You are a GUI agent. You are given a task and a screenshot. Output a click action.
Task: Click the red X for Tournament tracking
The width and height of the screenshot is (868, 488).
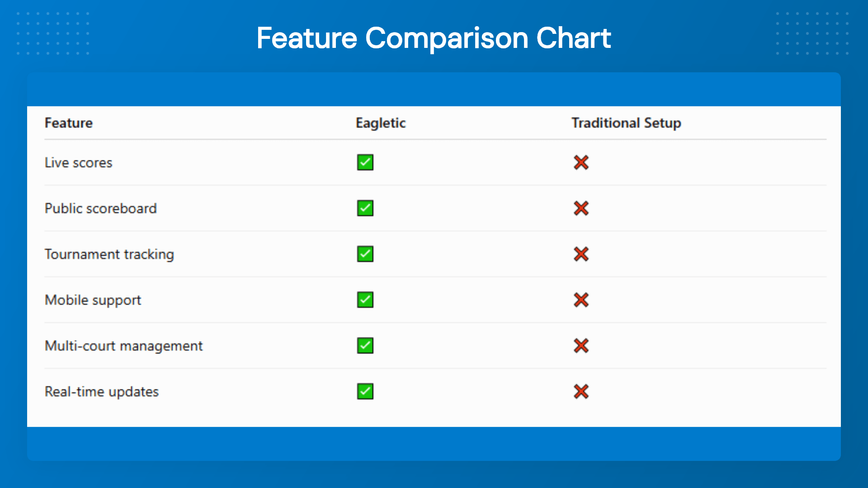[581, 254]
